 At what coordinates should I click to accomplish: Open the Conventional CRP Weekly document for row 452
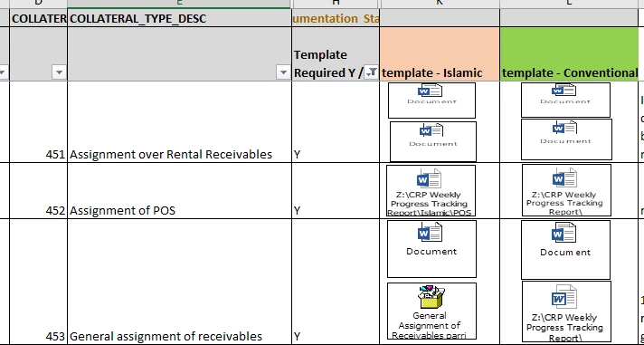[x=566, y=190]
